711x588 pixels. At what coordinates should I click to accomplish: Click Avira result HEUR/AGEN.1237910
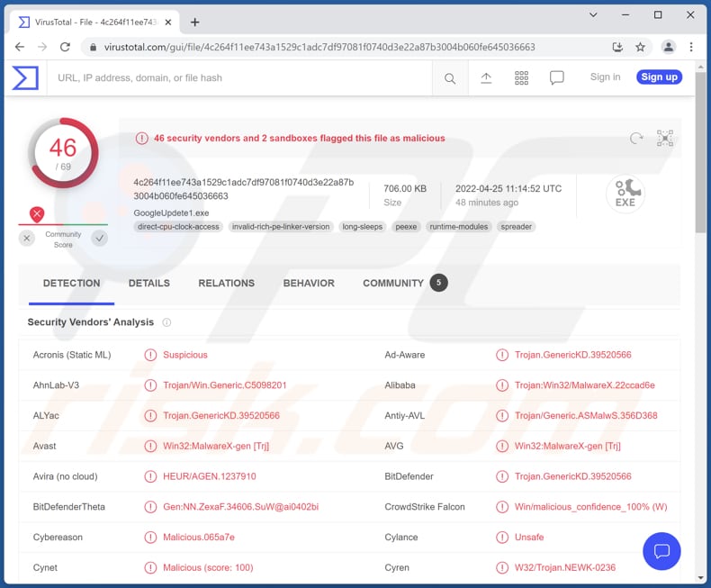point(210,476)
